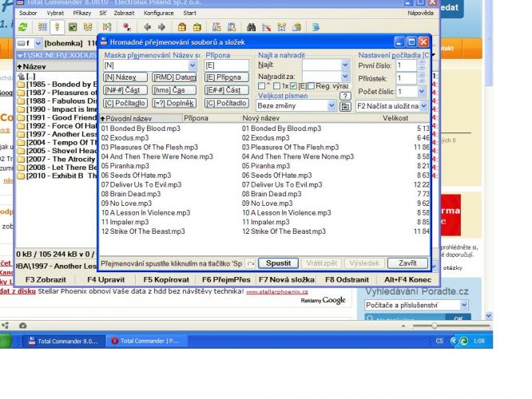
Task: Open the Soubor menu
Action: pyautogui.click(x=28, y=13)
